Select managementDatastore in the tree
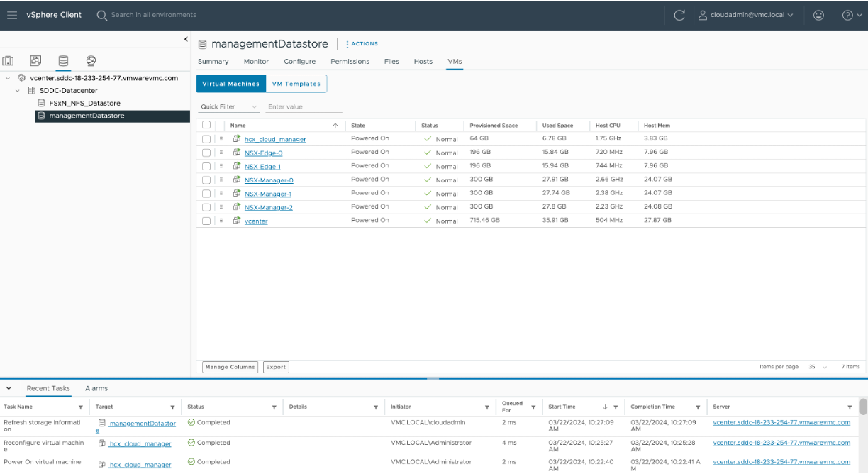 pyautogui.click(x=112, y=116)
